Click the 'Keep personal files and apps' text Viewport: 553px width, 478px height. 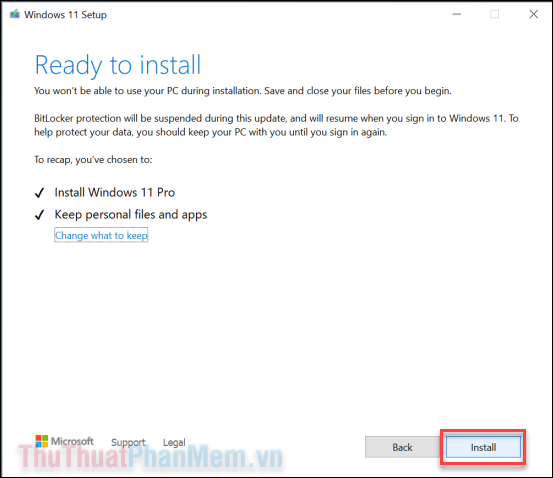pos(131,214)
